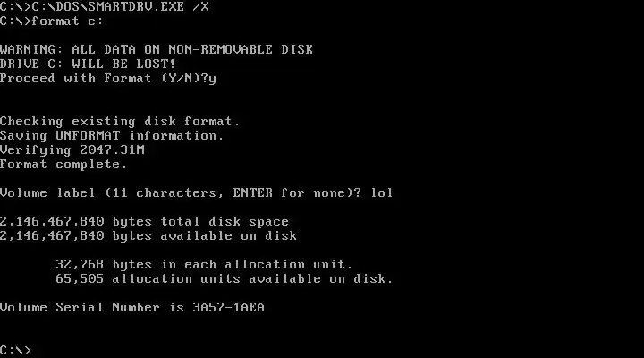Click the Volume Serial Number line

(132, 308)
